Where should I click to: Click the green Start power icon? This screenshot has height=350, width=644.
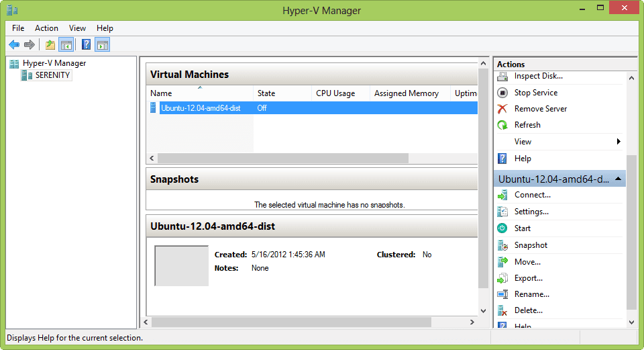[x=502, y=228]
